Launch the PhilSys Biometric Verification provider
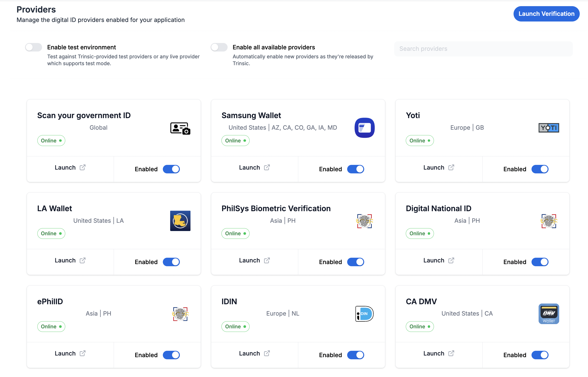The image size is (588, 377). [254, 260]
